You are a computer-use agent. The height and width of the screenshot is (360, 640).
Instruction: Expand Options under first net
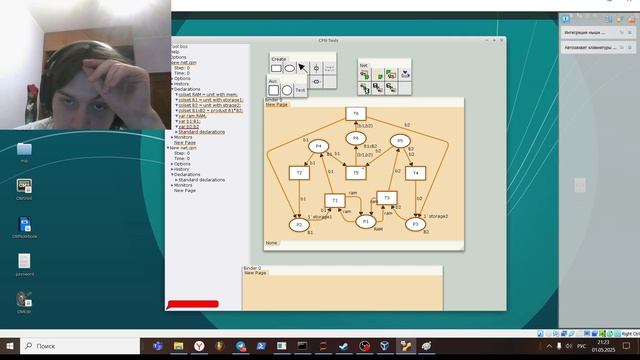pyautogui.click(x=172, y=78)
